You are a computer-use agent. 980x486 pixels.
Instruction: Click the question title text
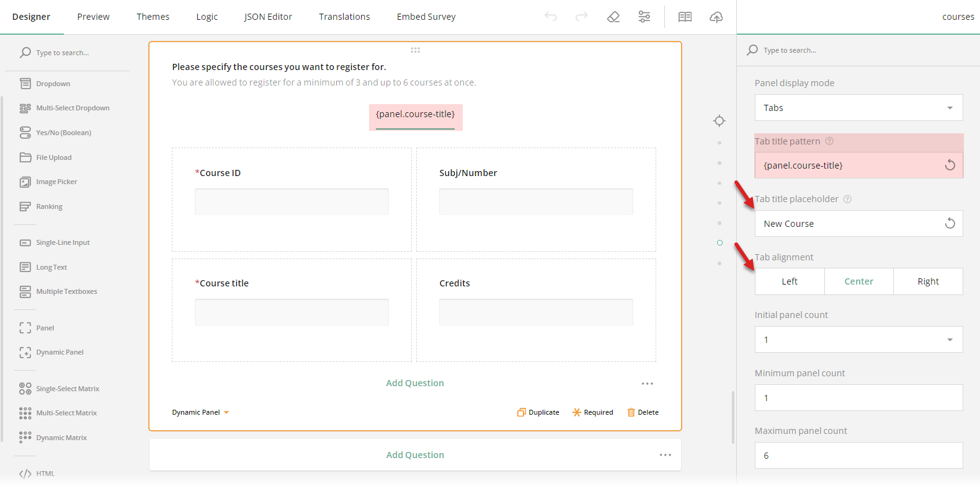pyautogui.click(x=279, y=67)
